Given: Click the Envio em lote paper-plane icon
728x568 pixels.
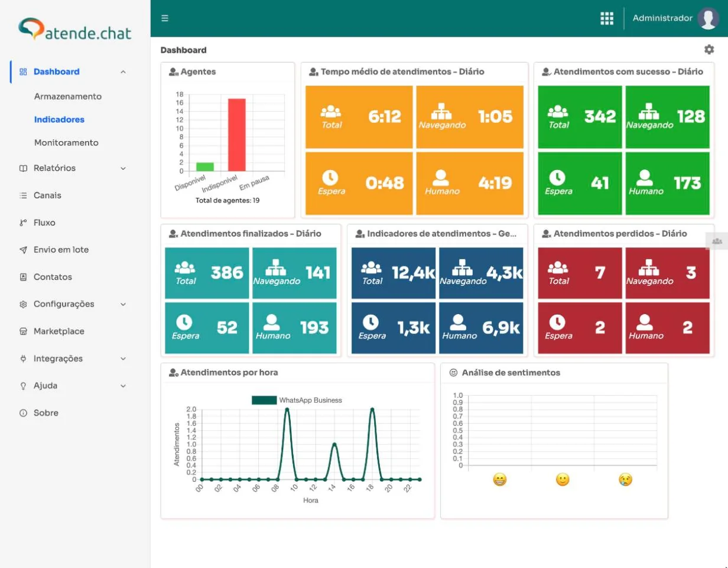Looking at the screenshot, I should tap(23, 250).
